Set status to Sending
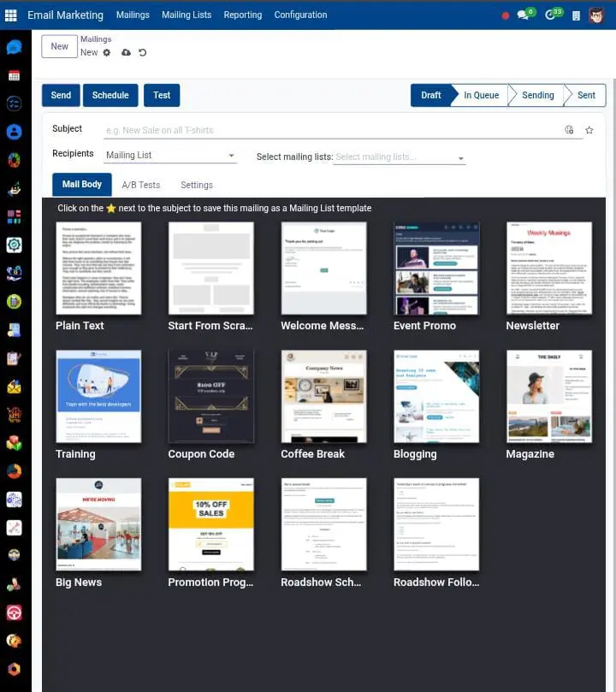The image size is (616, 692). coord(537,95)
